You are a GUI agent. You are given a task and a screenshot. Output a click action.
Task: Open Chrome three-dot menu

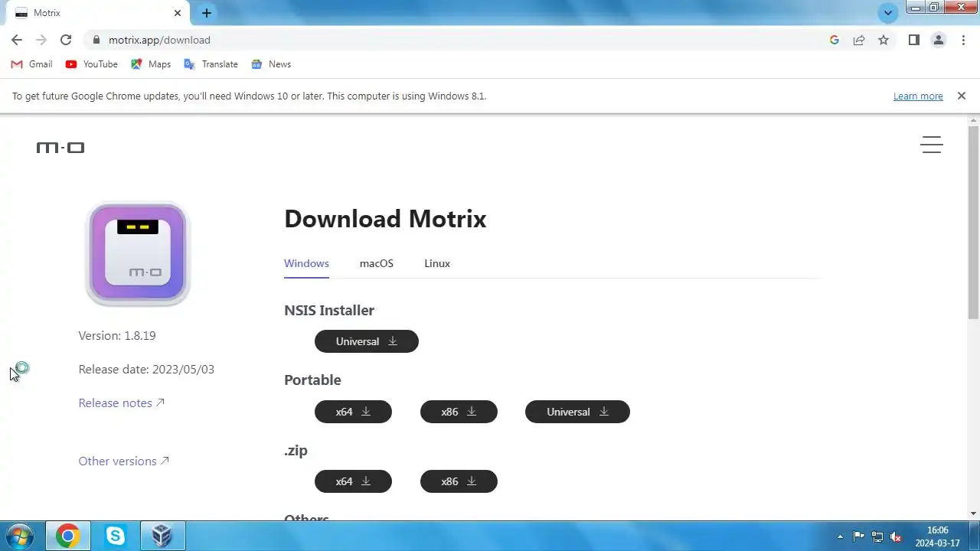(x=963, y=40)
